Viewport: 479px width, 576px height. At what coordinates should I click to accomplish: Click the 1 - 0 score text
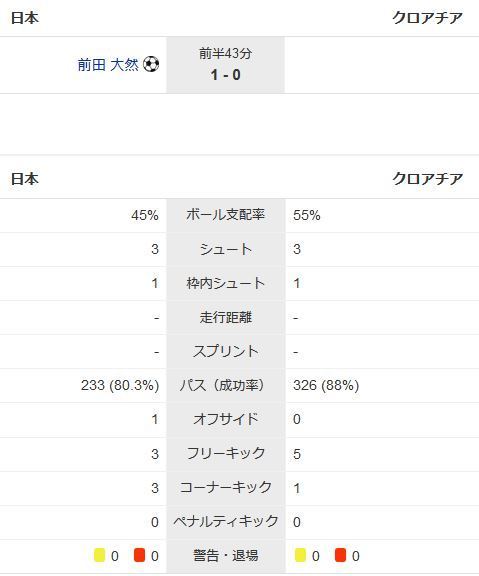pos(226,75)
